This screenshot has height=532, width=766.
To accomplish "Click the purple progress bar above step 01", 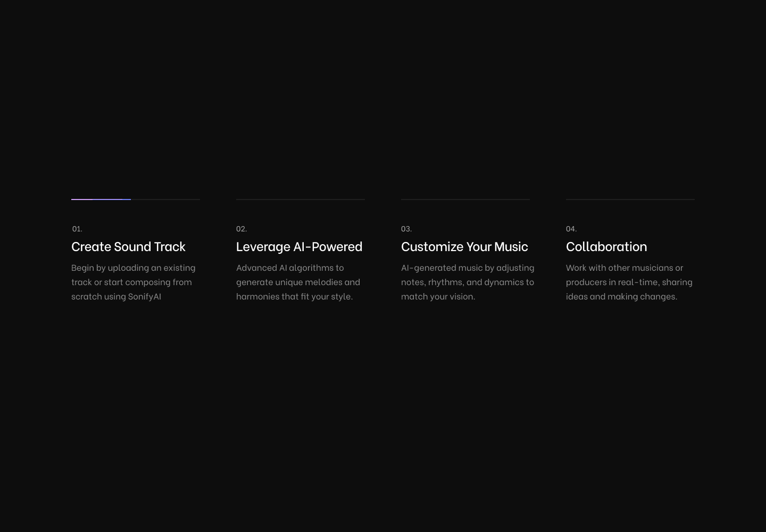I will tap(101, 199).
